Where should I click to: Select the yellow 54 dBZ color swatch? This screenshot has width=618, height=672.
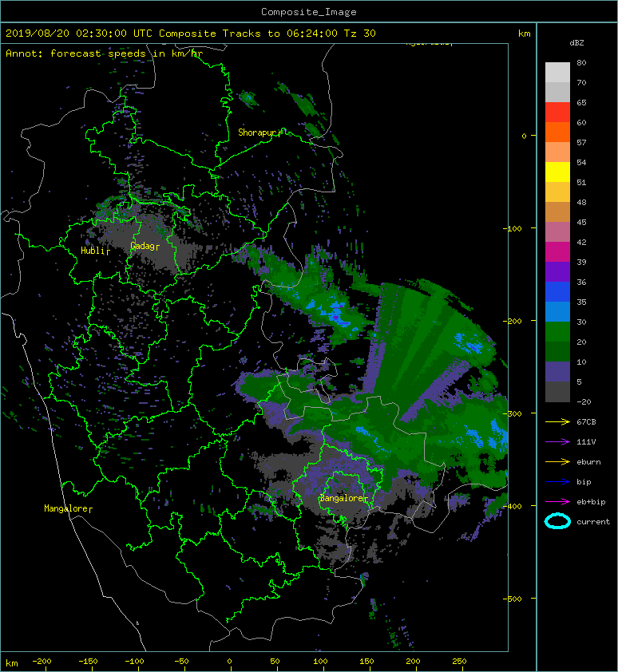557,172
